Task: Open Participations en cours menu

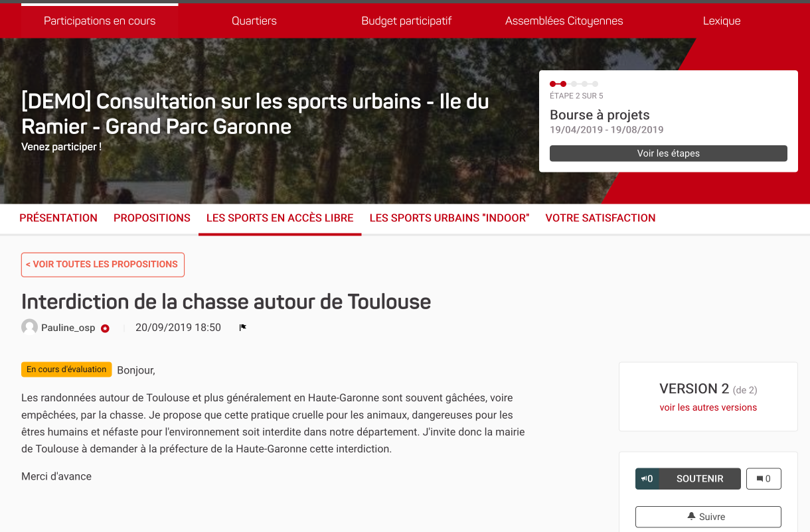Action: pyautogui.click(x=100, y=21)
